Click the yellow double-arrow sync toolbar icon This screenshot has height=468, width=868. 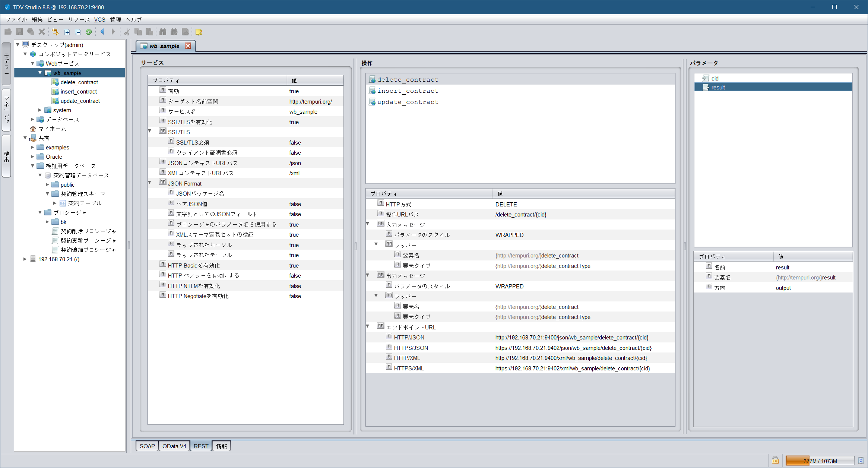point(55,32)
